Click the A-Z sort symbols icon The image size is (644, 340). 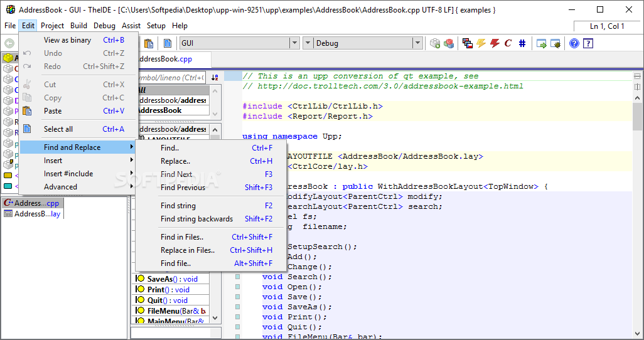[215, 77]
